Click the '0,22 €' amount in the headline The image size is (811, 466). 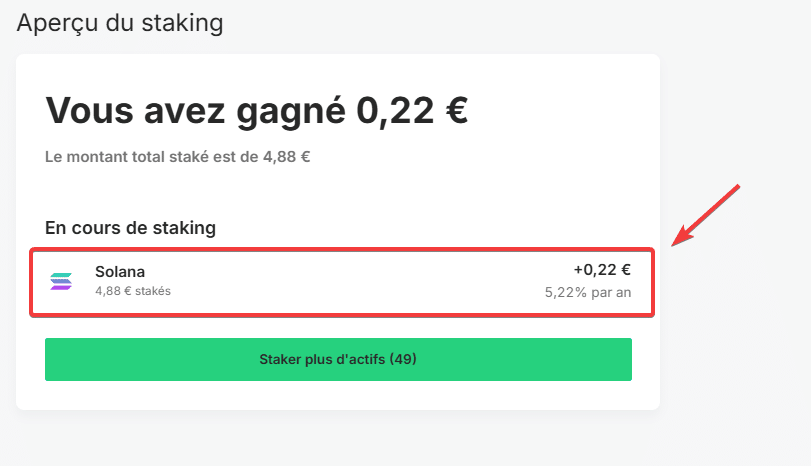point(412,111)
